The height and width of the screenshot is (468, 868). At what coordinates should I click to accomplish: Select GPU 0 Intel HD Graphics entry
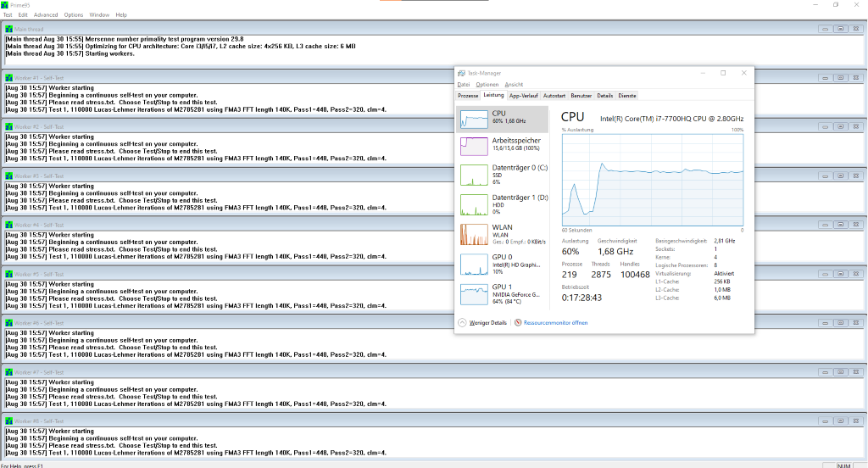tap(504, 265)
